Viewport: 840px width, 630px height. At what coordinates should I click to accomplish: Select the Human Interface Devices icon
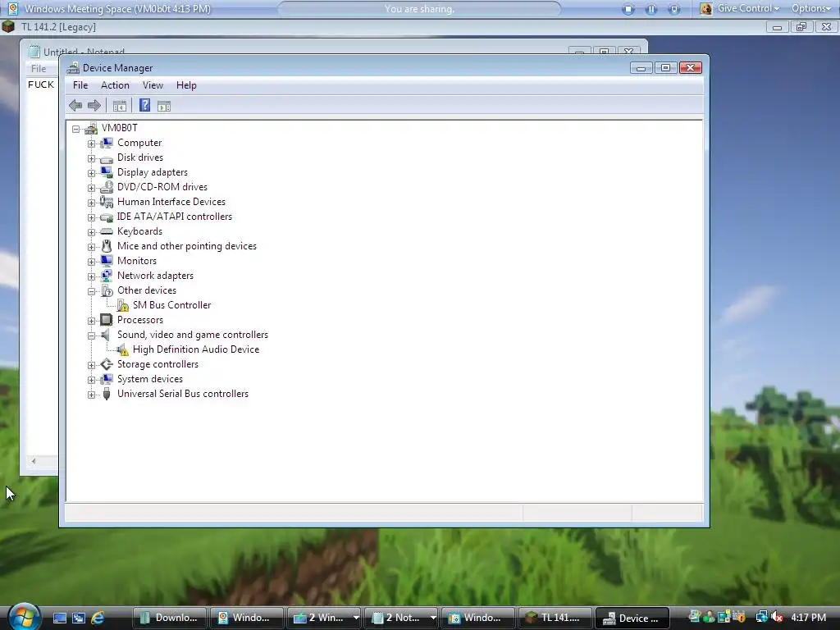point(107,202)
